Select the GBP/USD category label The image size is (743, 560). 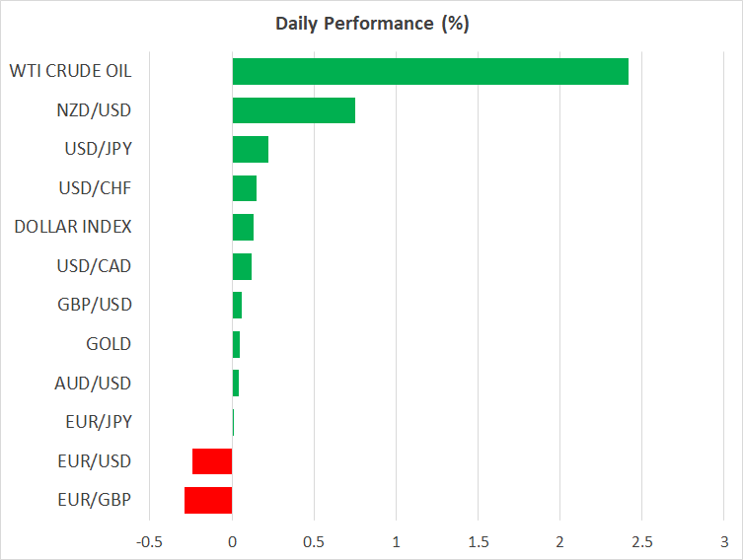(x=96, y=305)
